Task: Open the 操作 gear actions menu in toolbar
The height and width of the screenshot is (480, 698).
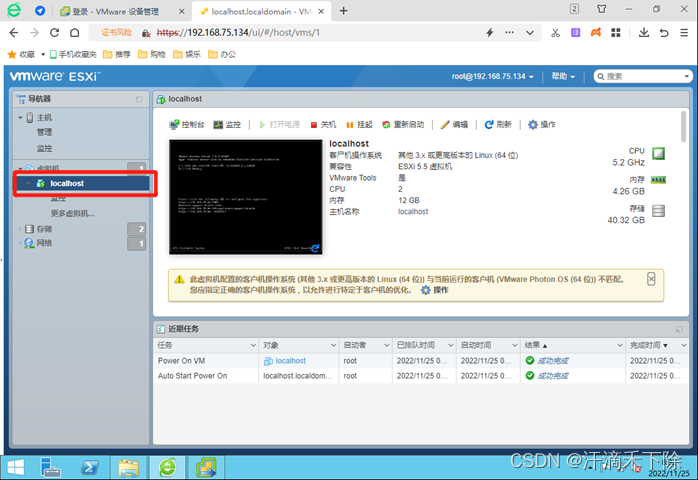Action: [x=542, y=125]
